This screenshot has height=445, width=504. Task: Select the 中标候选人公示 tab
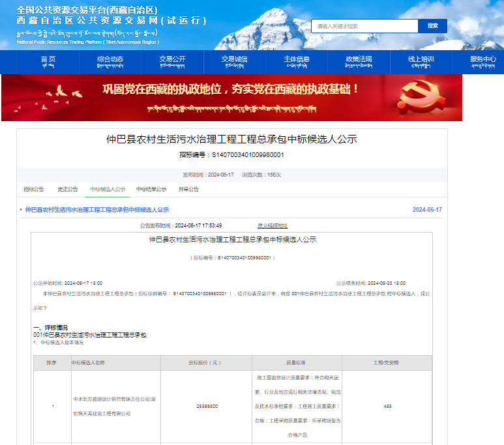(x=108, y=190)
